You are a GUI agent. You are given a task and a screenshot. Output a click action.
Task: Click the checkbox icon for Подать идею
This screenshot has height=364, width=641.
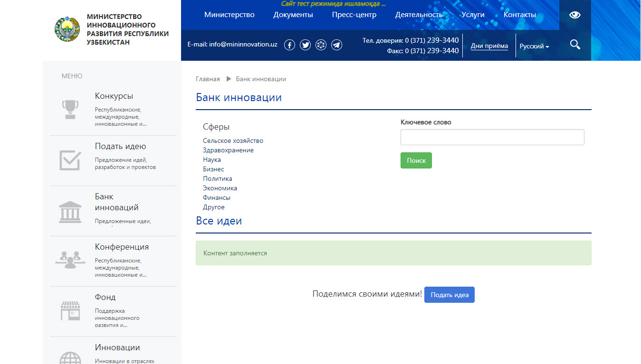click(70, 160)
